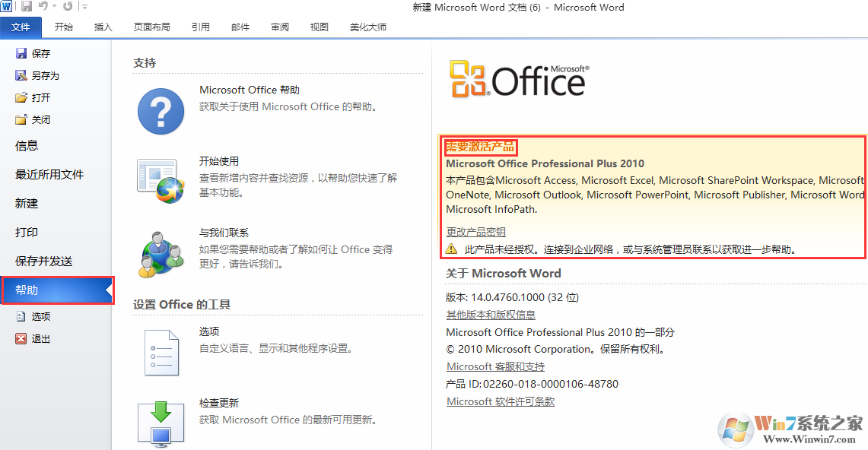Exit Word with the red 退出 icon
The height and width of the screenshot is (450, 868).
21,338
